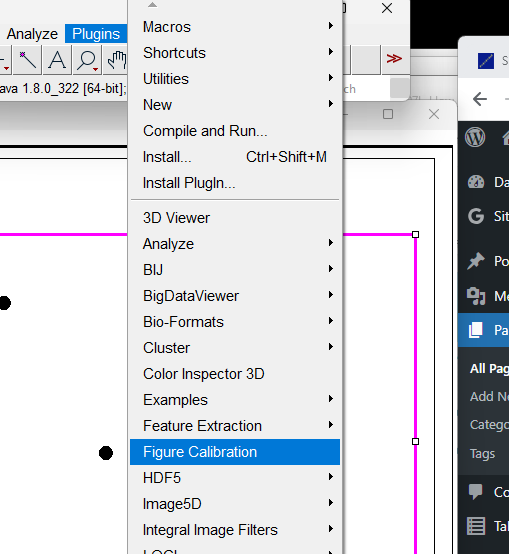Screen dimensions: 509x554
Task: Expand the Analyze plugins submenu
Action: click(235, 244)
